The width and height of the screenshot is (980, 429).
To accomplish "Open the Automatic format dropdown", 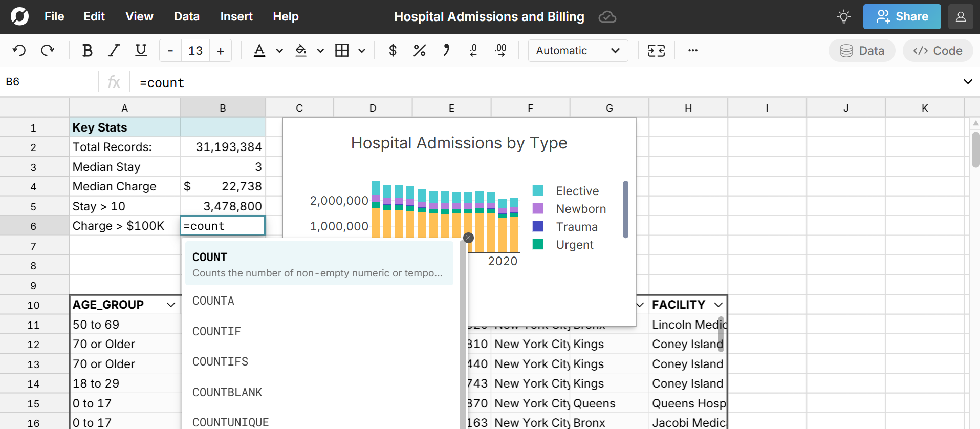I will (x=578, y=51).
